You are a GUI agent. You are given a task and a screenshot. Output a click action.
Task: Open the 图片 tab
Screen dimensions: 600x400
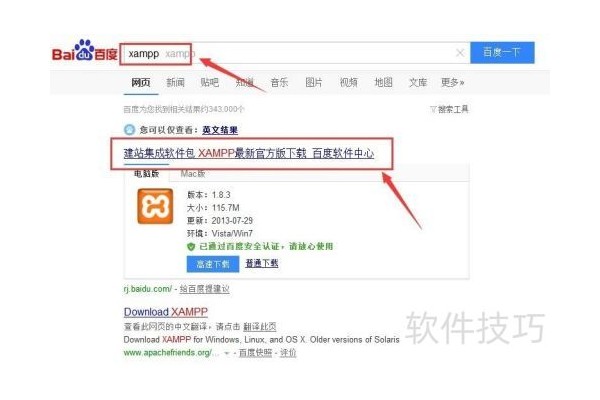pos(314,82)
